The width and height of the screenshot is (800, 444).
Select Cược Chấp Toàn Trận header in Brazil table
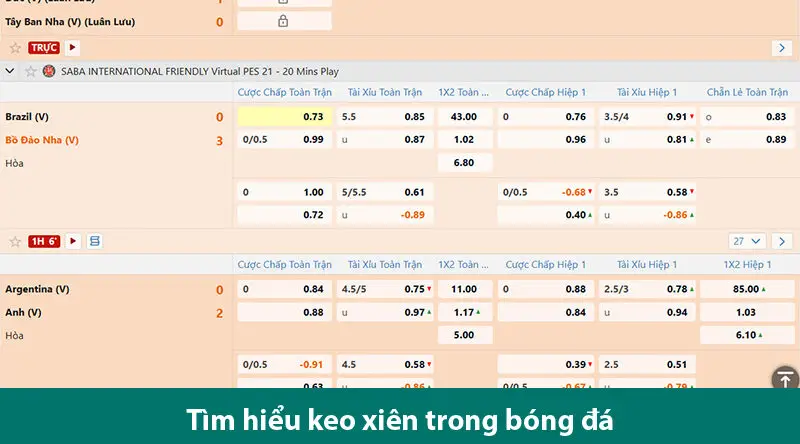click(285, 92)
